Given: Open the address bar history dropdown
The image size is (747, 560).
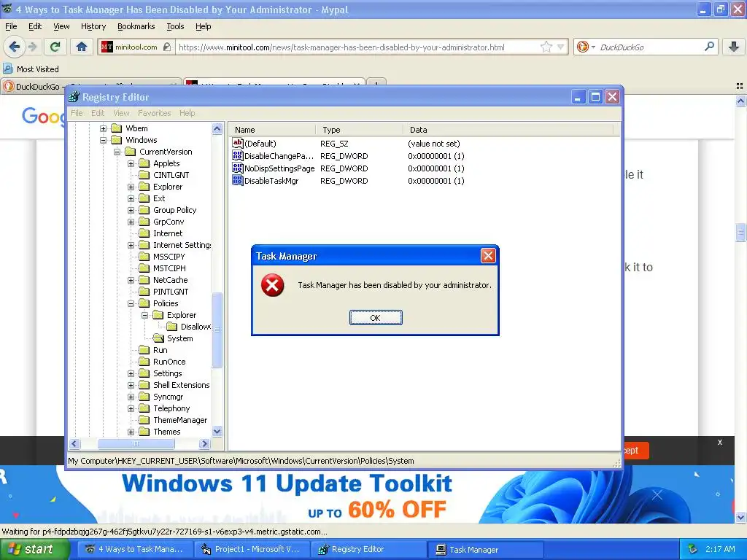Looking at the screenshot, I should pyautogui.click(x=561, y=47).
